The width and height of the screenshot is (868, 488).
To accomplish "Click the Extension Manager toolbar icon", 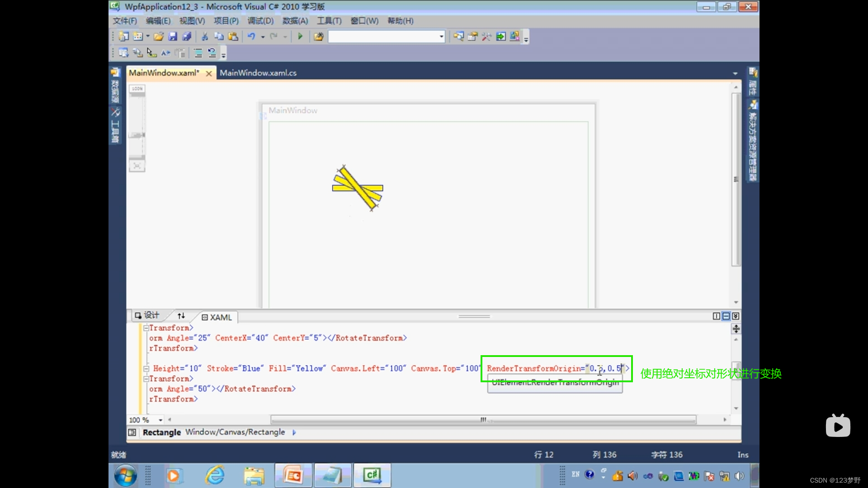I will click(514, 37).
